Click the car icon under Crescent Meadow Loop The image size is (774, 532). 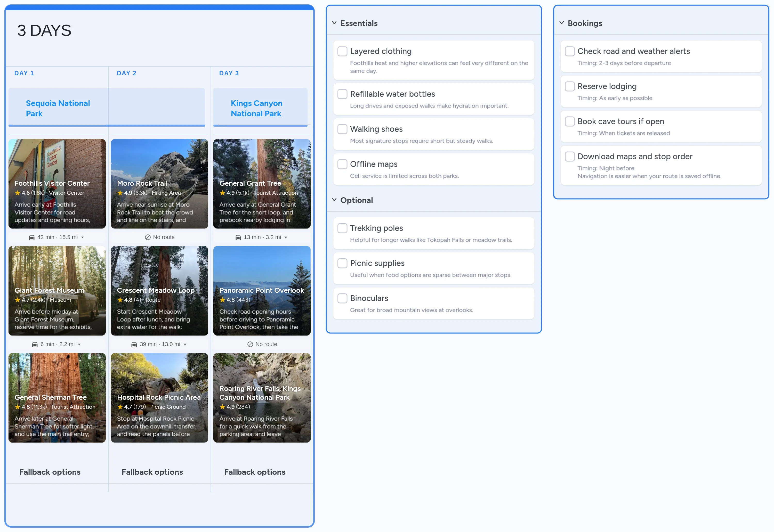134,344
